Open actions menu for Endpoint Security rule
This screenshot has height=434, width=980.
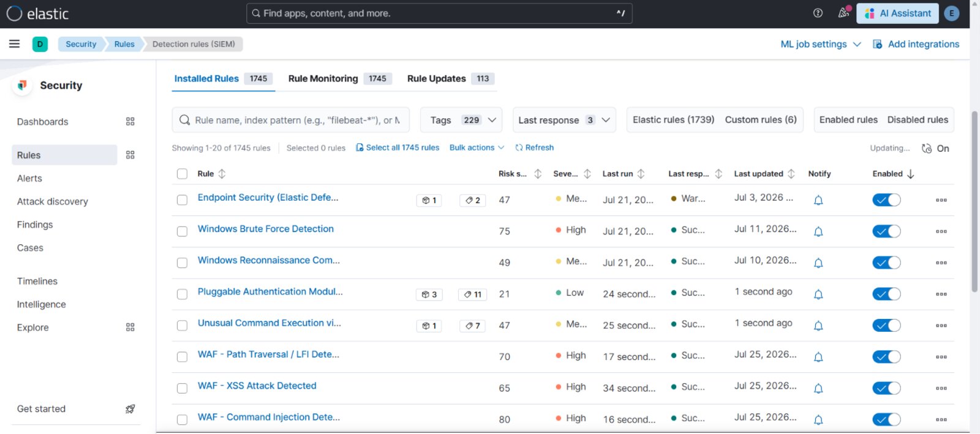point(941,200)
